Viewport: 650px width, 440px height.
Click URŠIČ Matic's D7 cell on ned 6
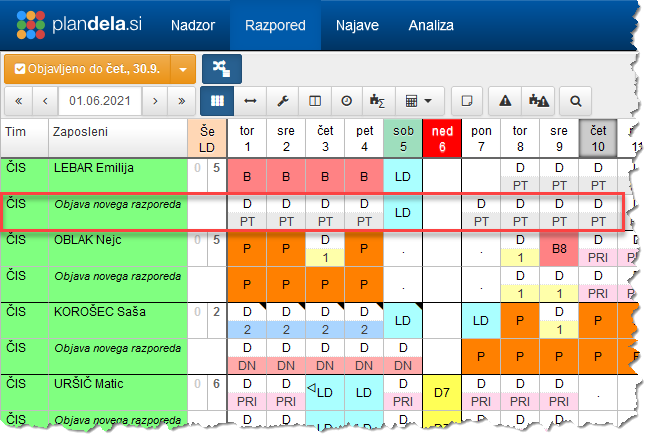coord(442,392)
